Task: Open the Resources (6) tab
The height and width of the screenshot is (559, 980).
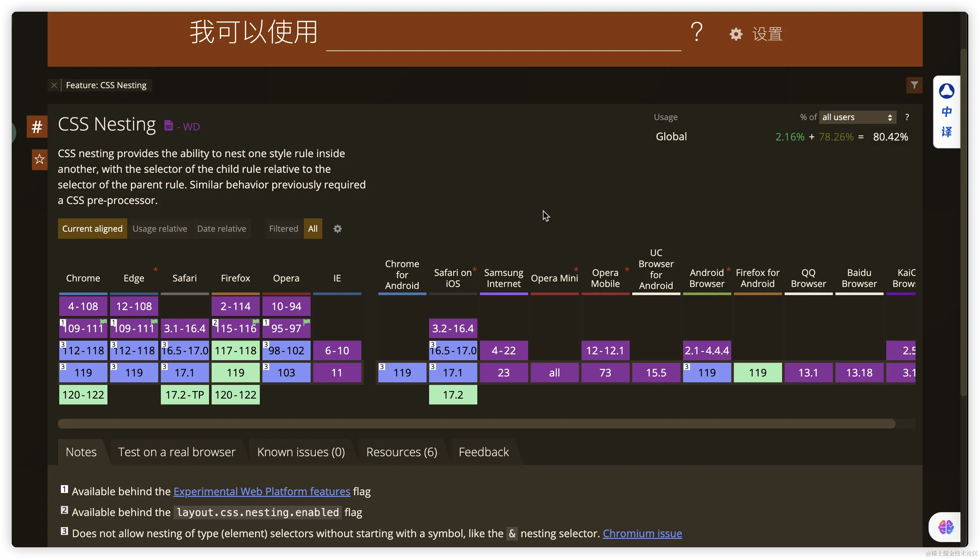Action: [x=401, y=452]
